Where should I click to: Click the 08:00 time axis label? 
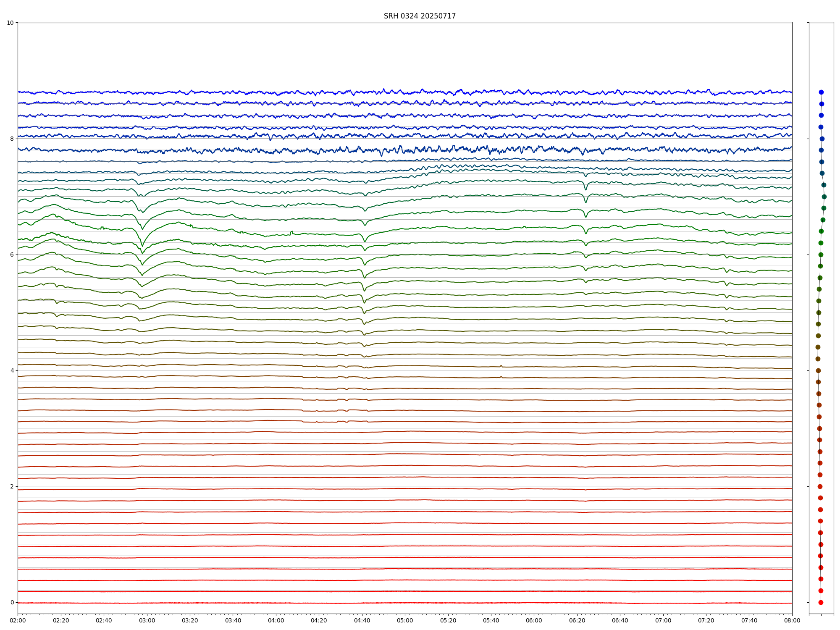point(792,621)
